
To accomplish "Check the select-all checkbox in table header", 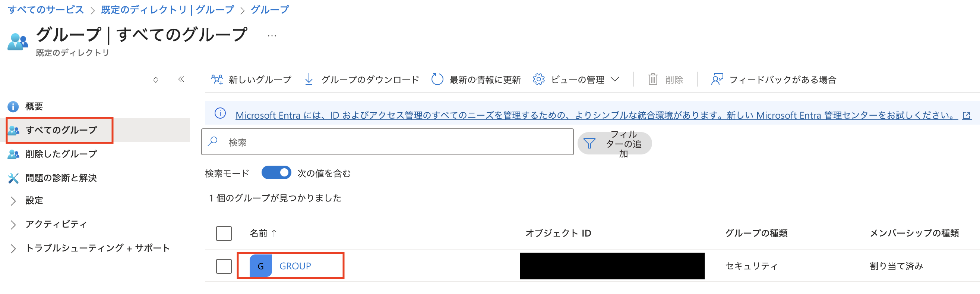I will click(x=224, y=234).
